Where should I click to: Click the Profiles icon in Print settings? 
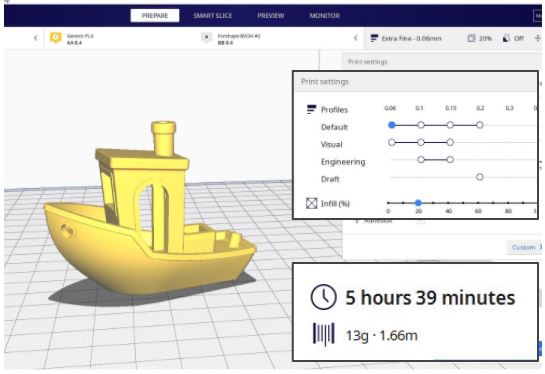tap(311, 109)
